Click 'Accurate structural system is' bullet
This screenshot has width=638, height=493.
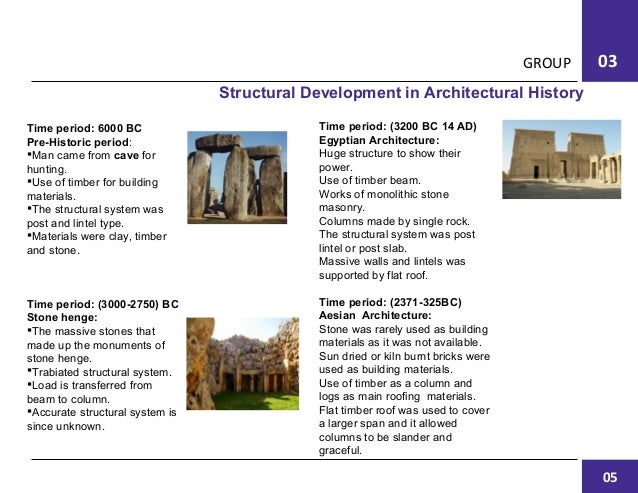(102, 412)
